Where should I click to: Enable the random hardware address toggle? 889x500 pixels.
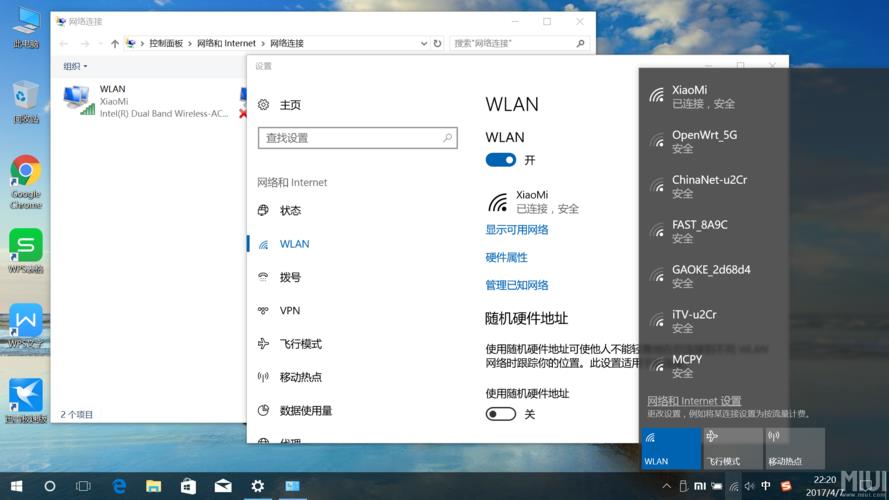point(501,414)
